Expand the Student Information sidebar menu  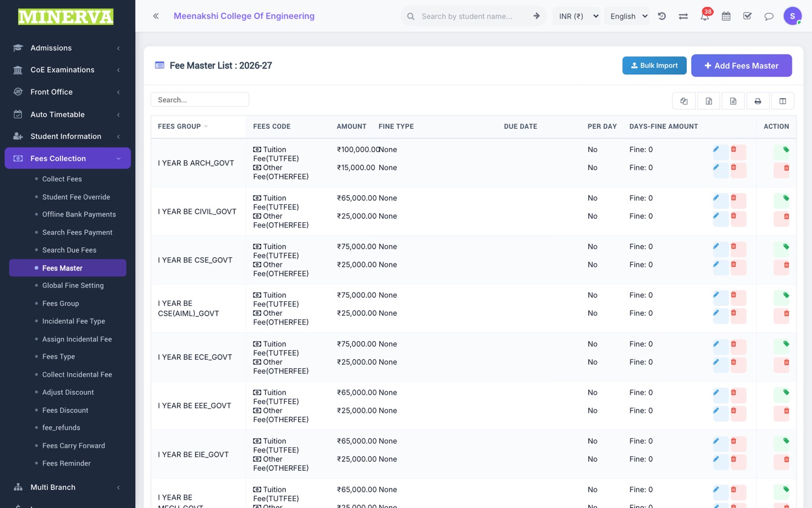tap(67, 136)
